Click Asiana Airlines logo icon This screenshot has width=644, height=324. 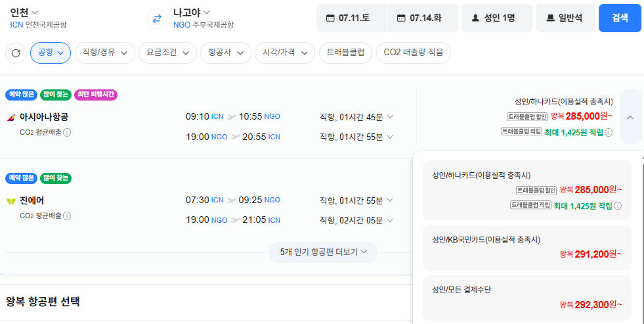click(x=11, y=118)
